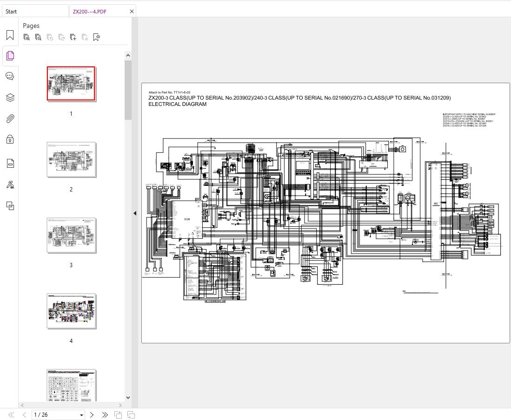Open the page number dropdown
The height and width of the screenshot is (420, 511).
tap(82, 415)
